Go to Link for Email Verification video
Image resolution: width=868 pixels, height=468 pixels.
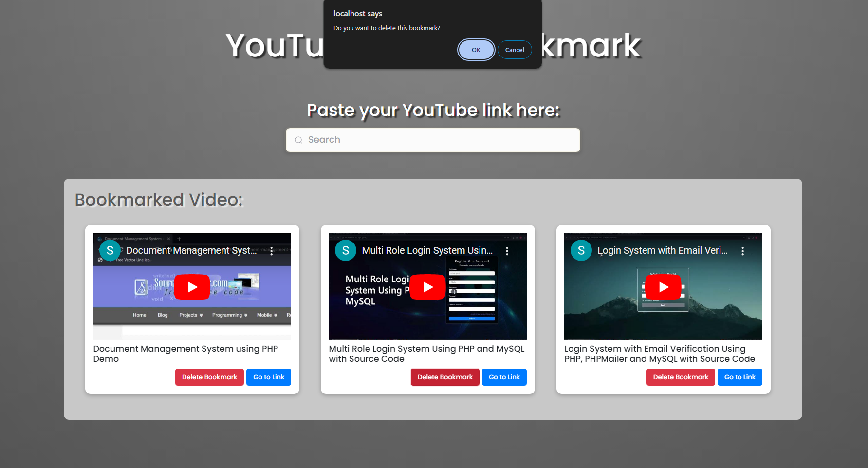click(x=740, y=377)
